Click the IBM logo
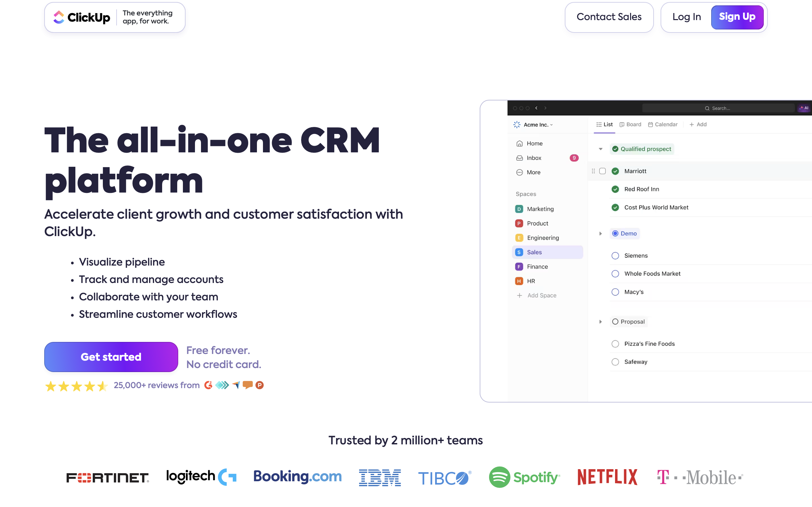This screenshot has width=812, height=507. click(x=380, y=478)
